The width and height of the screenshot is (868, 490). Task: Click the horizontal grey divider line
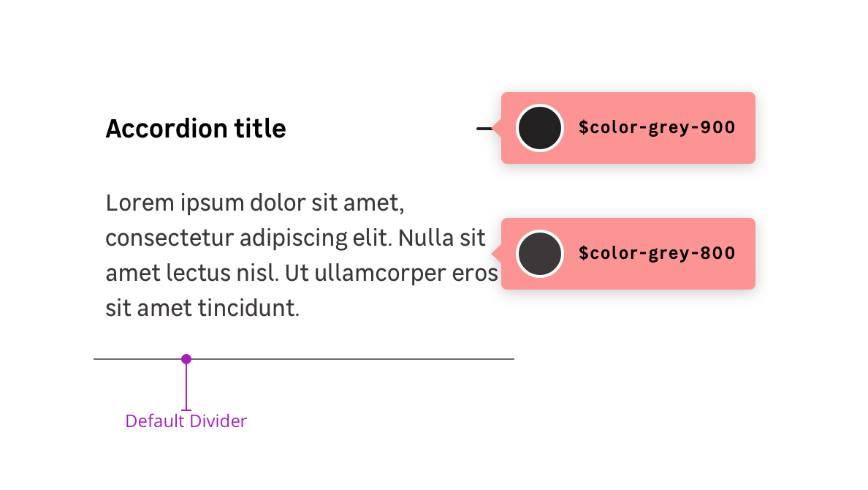pyautogui.click(x=351, y=359)
